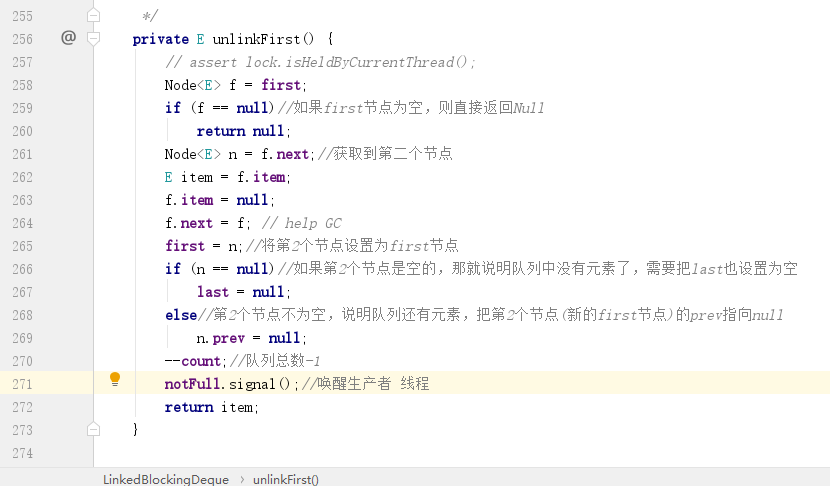This screenshot has height=486, width=830.
Task: Click line number 264 in gutter
Action: 22,223
